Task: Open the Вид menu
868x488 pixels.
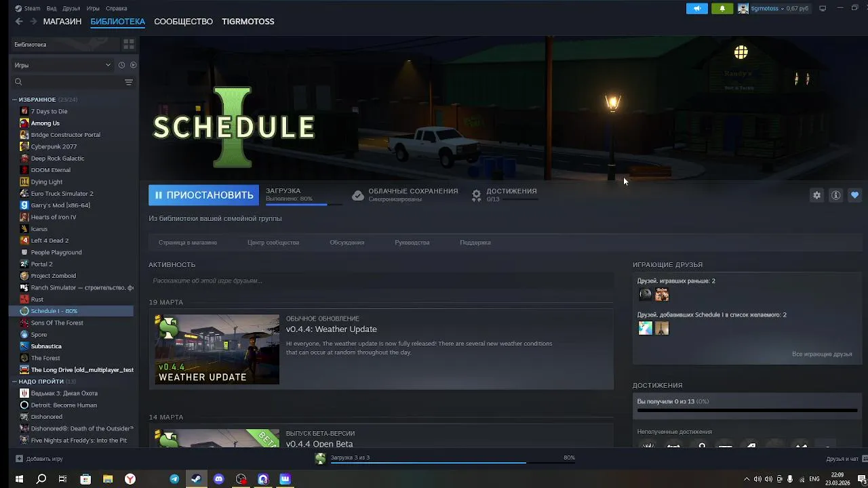Action: pyautogui.click(x=52, y=8)
